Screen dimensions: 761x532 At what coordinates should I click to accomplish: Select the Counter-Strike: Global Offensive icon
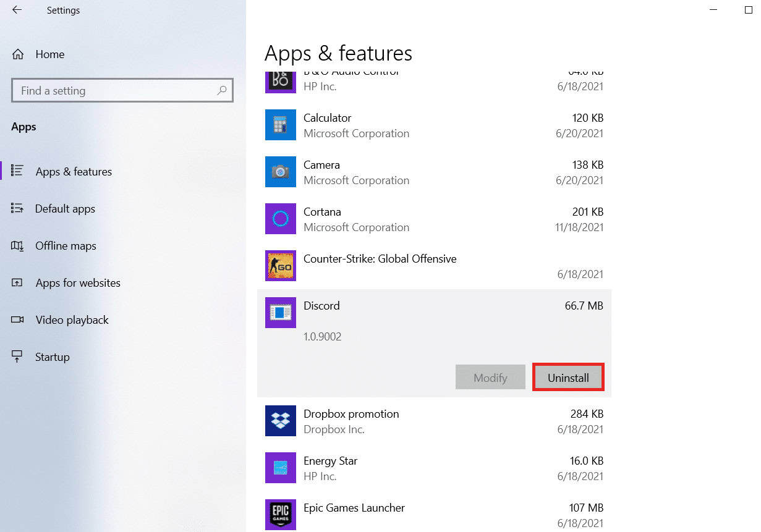(x=280, y=266)
